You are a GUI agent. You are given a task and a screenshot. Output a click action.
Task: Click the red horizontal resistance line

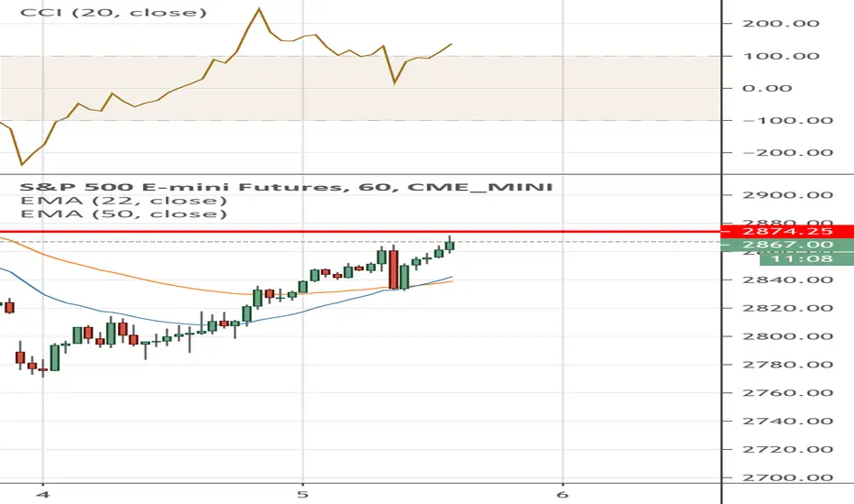(359, 232)
